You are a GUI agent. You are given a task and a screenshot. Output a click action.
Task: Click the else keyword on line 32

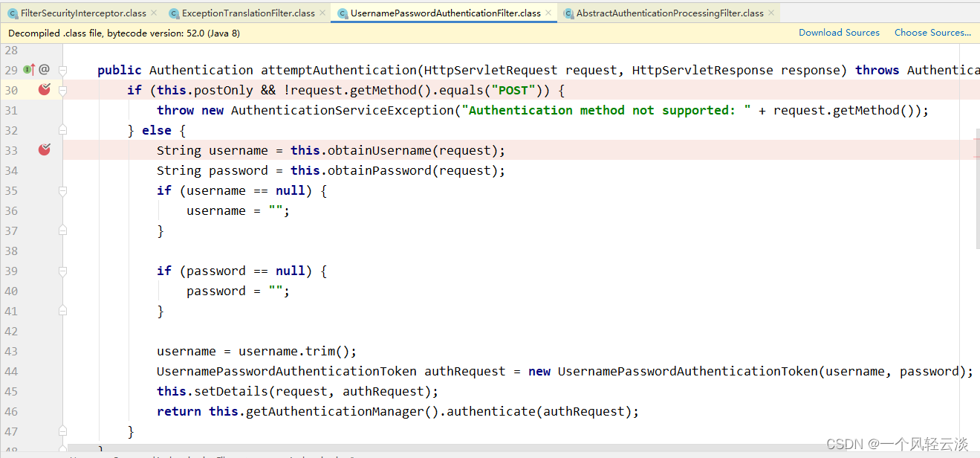pyautogui.click(x=157, y=130)
